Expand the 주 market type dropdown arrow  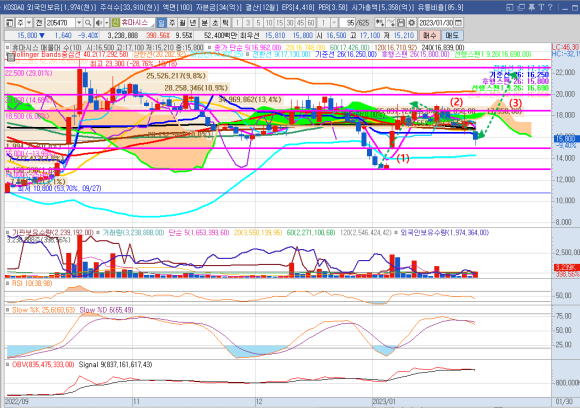point(29,23)
